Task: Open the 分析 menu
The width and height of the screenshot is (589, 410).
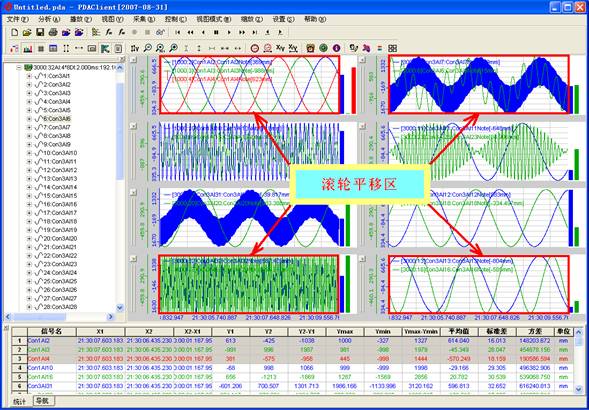Action: [49, 19]
